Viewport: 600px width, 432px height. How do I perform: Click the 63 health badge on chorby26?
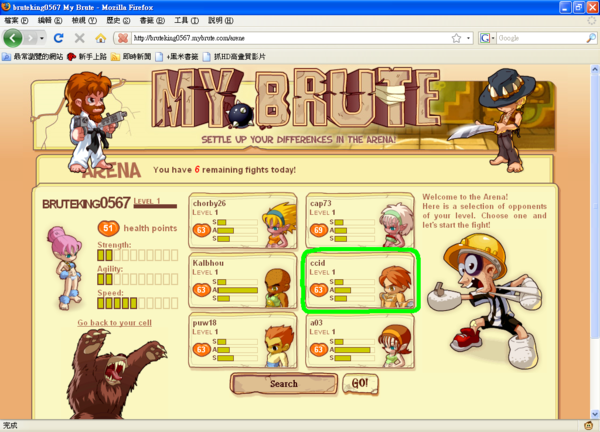point(202,230)
